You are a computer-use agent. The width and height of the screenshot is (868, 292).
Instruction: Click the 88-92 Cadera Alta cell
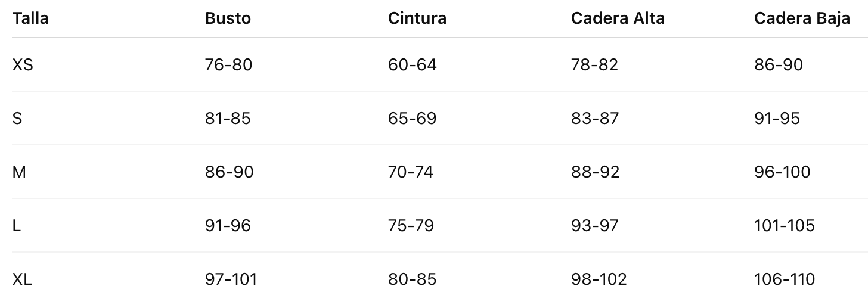(x=595, y=172)
